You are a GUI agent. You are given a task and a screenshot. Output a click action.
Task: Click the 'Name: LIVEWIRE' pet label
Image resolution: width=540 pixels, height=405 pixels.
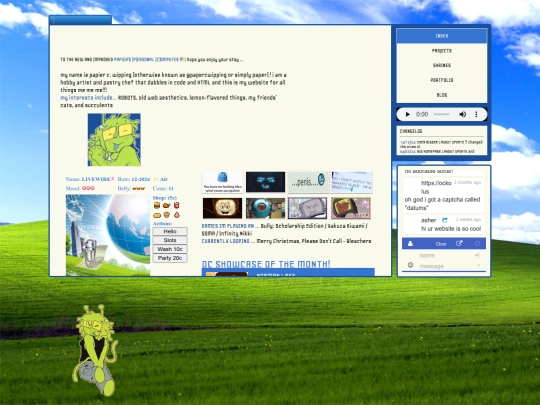coord(90,179)
